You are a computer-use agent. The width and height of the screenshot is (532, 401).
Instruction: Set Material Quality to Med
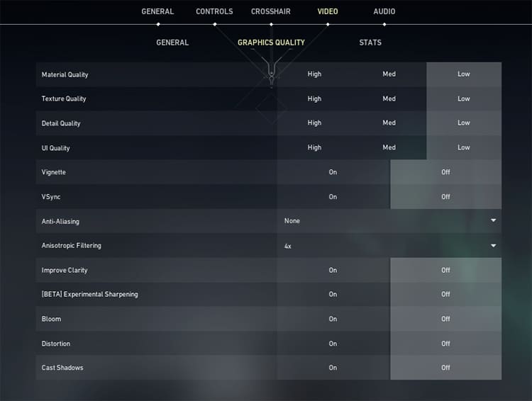pyautogui.click(x=389, y=74)
